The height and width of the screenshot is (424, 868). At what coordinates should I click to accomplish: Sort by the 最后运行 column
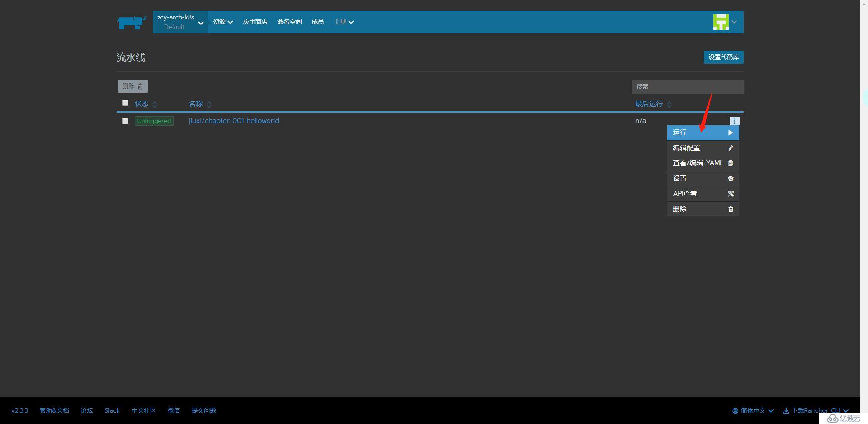[653, 104]
